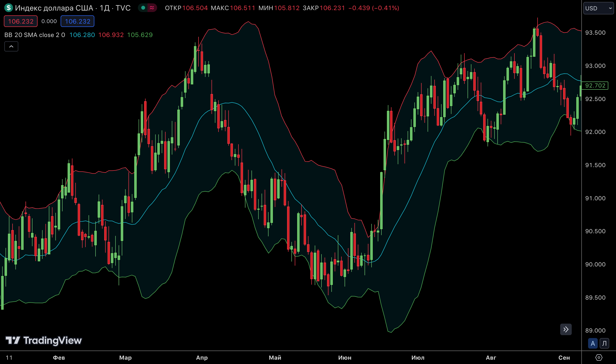This screenshot has width=616, height=364.
Task: Open the USD currency dropdown
Action: click(x=598, y=8)
